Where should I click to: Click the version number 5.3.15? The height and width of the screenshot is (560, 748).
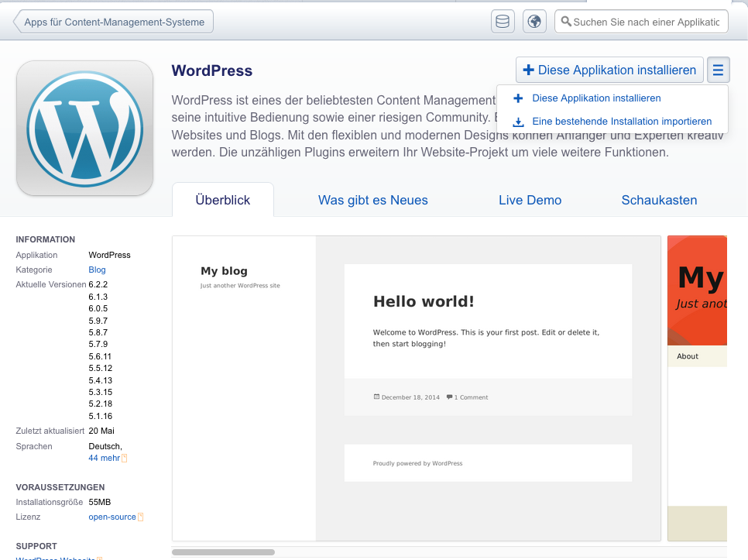tap(101, 392)
